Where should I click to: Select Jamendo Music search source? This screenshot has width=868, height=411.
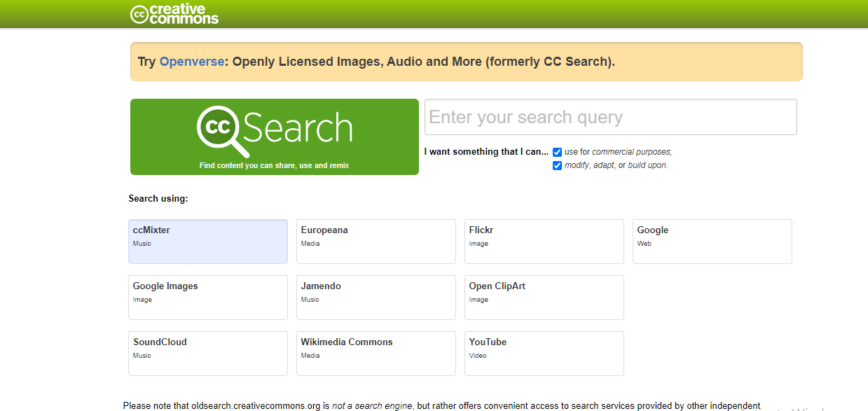click(x=376, y=298)
